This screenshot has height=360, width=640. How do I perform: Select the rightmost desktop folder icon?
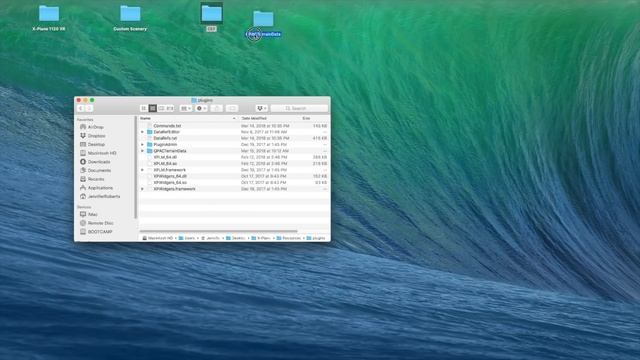tap(263, 19)
